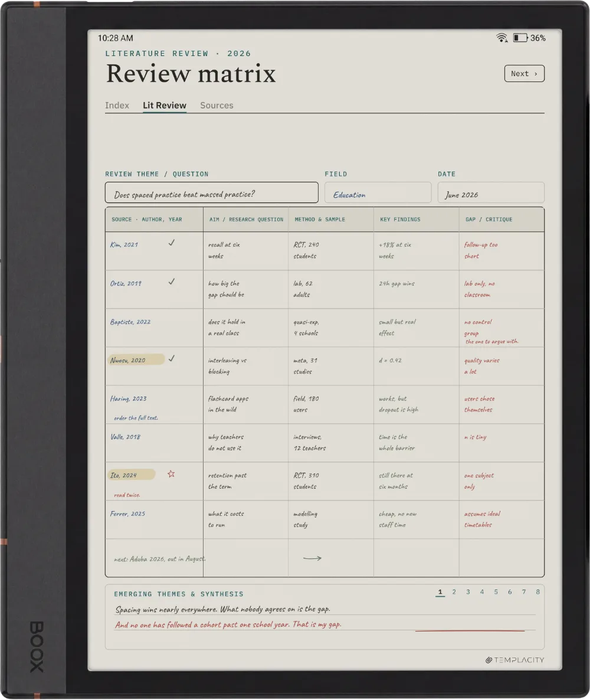
Task: Open the Index tab
Action: point(117,106)
